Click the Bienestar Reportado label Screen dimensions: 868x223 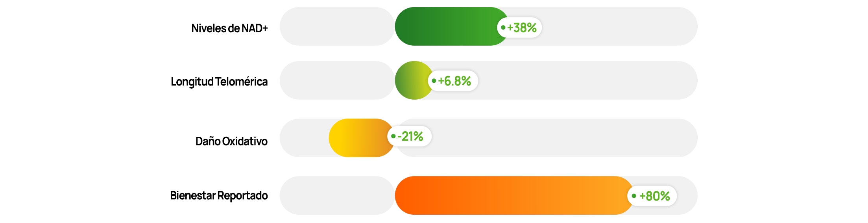coord(219,195)
